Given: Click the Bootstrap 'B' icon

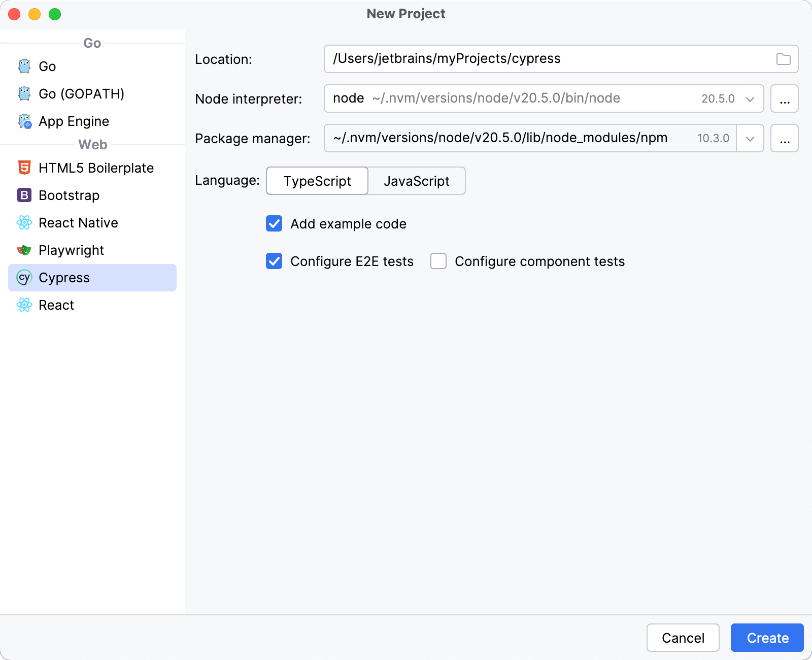Looking at the screenshot, I should pos(24,195).
